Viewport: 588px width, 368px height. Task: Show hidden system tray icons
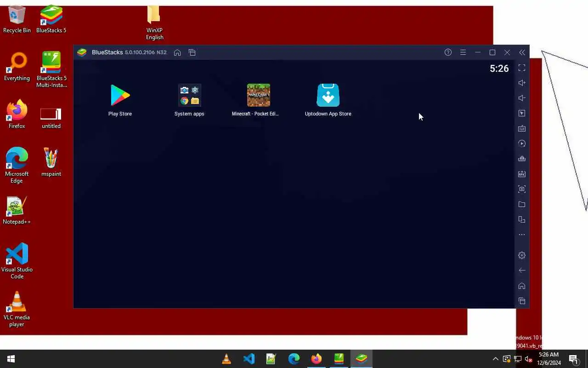(x=495, y=359)
